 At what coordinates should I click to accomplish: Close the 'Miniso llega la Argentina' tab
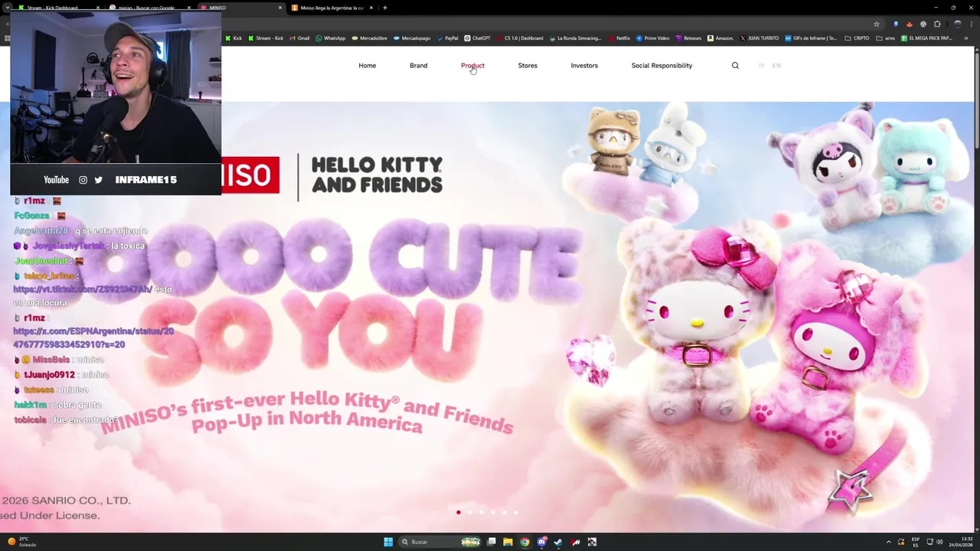pyautogui.click(x=371, y=8)
